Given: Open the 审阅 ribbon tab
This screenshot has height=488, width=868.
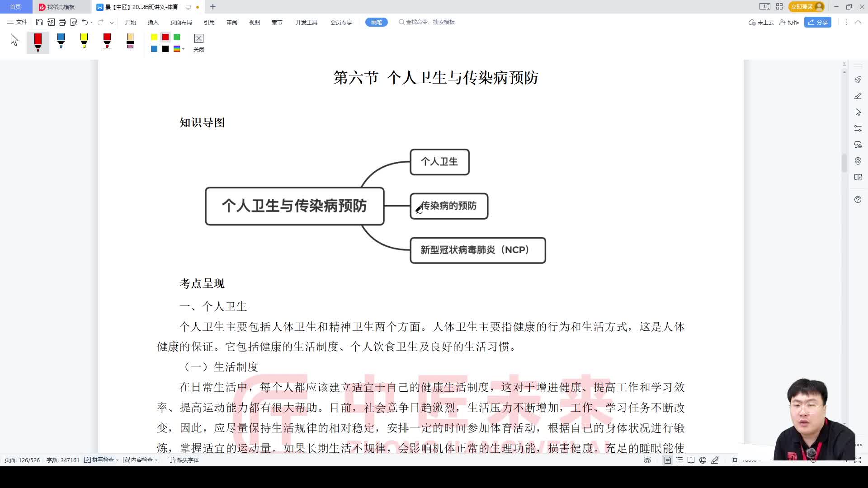Looking at the screenshot, I should click(232, 22).
